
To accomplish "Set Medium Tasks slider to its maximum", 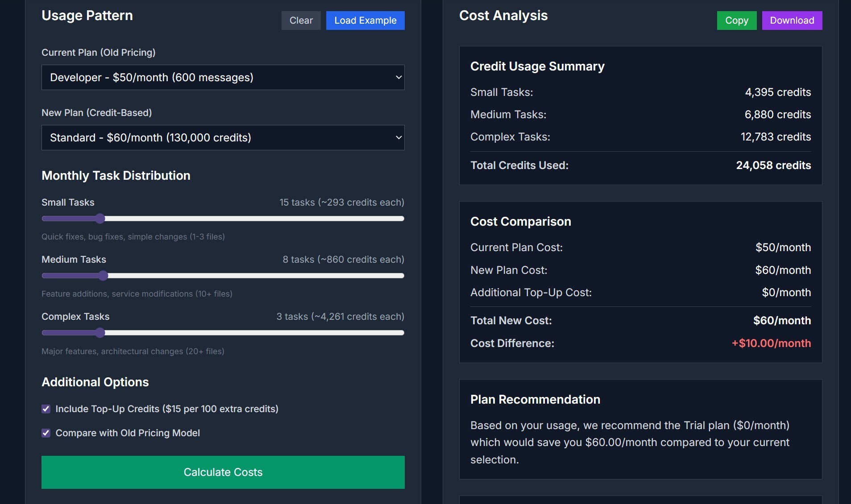I will pyautogui.click(x=403, y=276).
